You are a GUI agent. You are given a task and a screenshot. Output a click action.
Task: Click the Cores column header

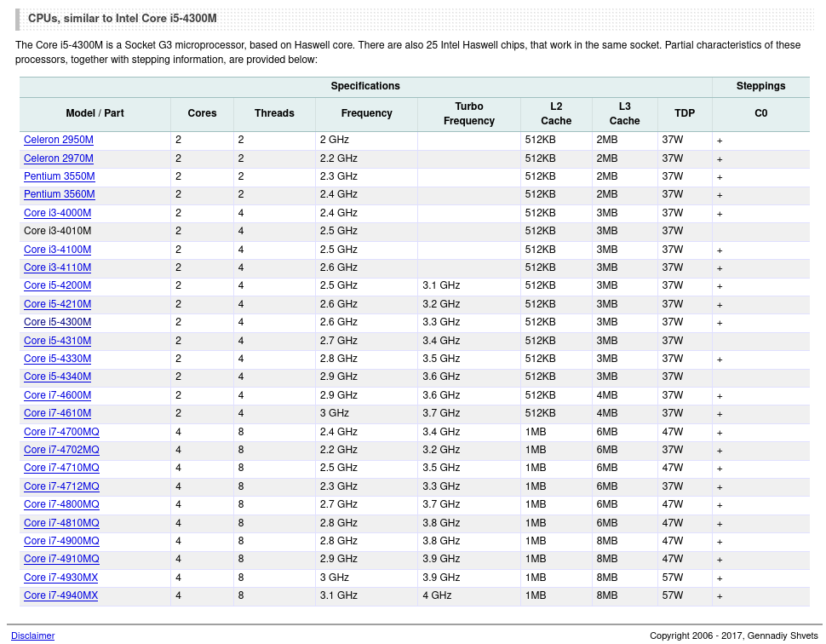pyautogui.click(x=203, y=113)
